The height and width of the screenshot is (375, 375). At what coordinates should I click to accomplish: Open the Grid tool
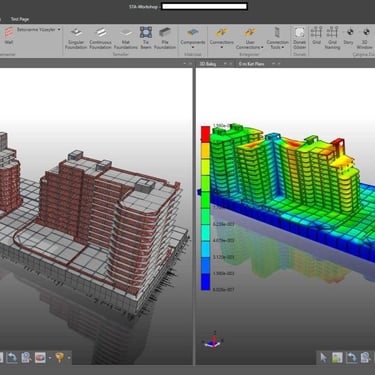(x=316, y=36)
